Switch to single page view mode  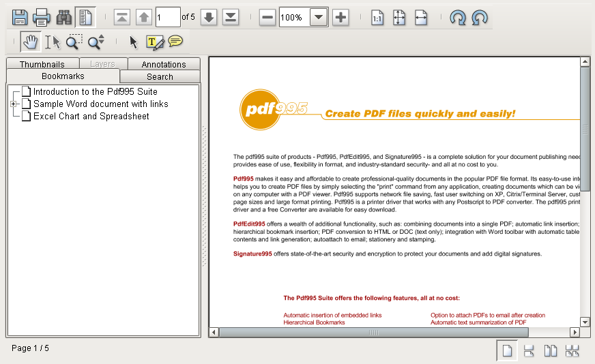(508, 351)
